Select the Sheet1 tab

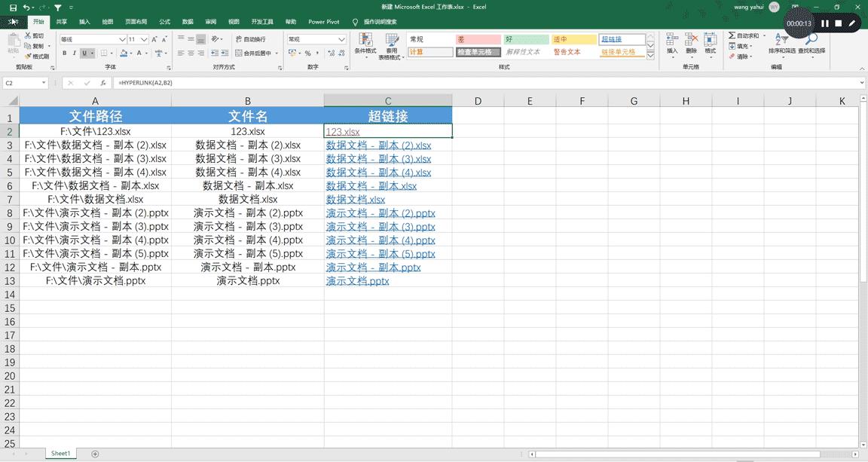tap(60, 453)
